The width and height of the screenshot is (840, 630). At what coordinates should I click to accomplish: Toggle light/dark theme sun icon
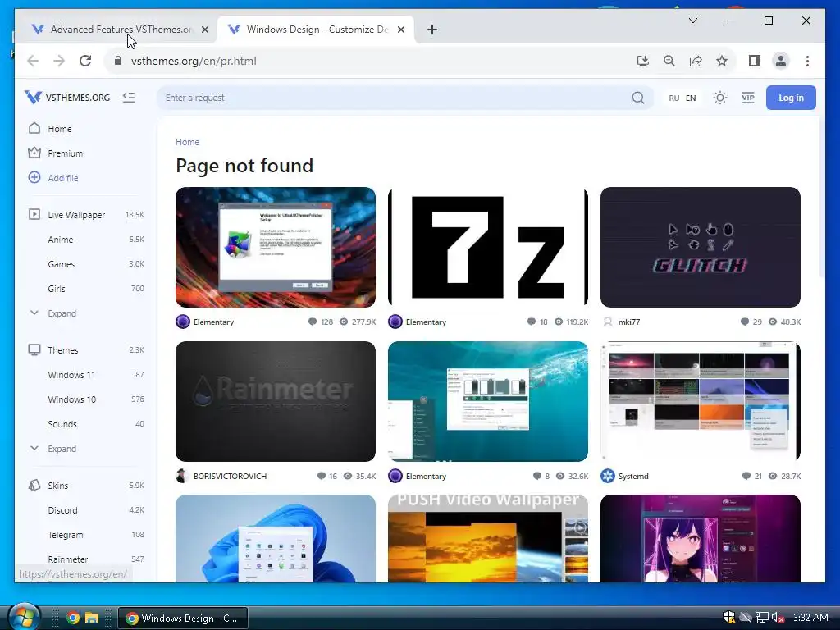[x=719, y=98]
